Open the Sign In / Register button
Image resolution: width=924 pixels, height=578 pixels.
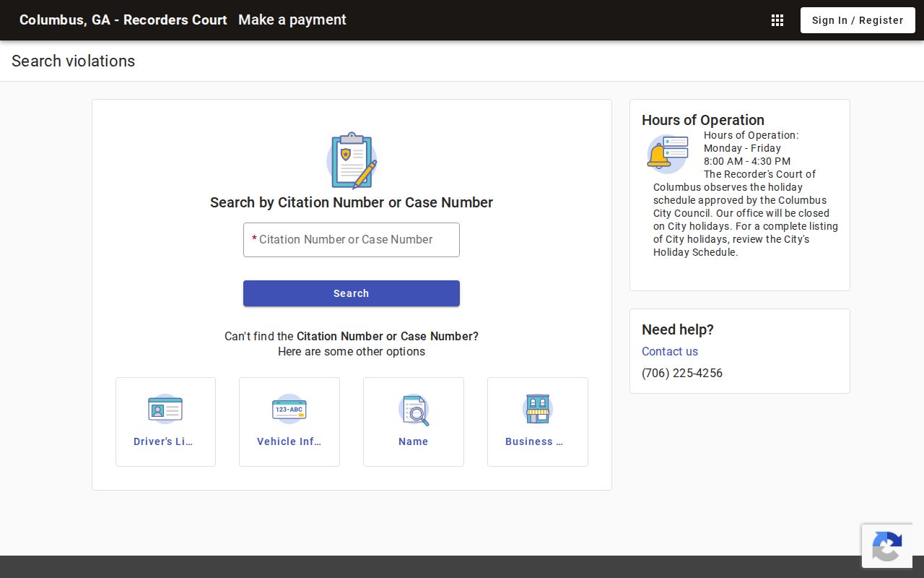(x=858, y=20)
